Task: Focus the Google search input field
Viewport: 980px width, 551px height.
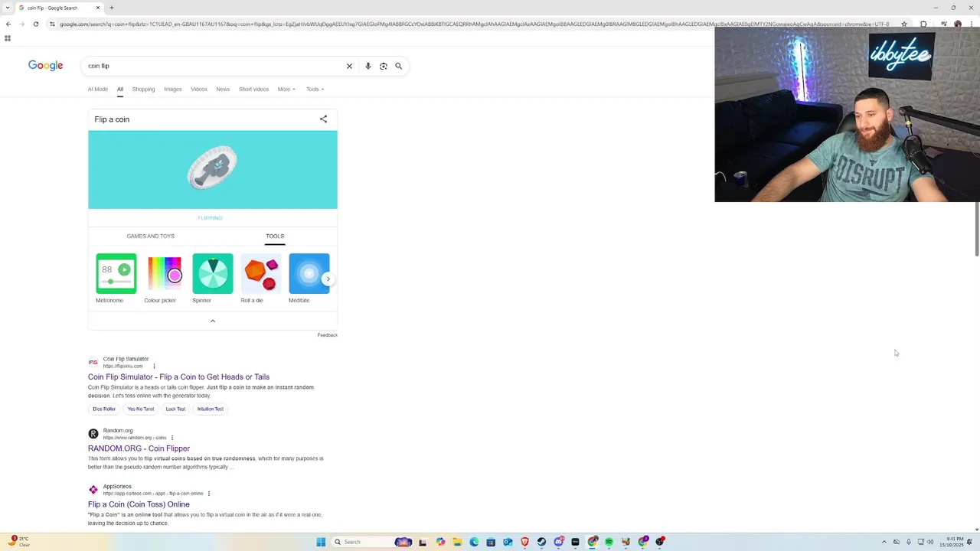Action: (x=214, y=66)
